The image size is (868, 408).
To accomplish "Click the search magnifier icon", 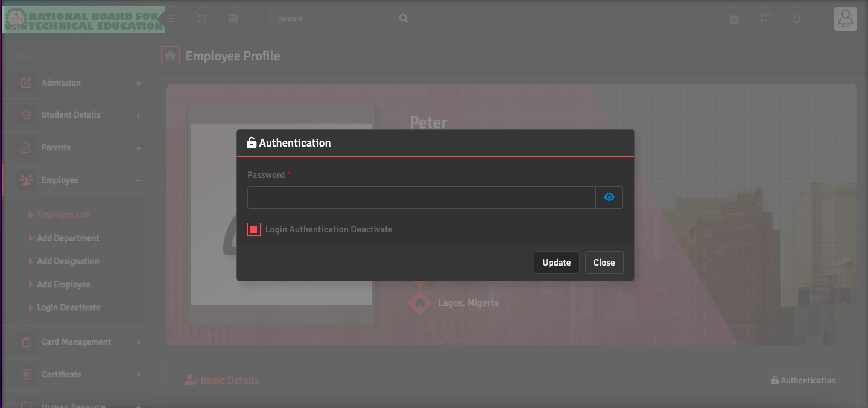I will pos(404,19).
